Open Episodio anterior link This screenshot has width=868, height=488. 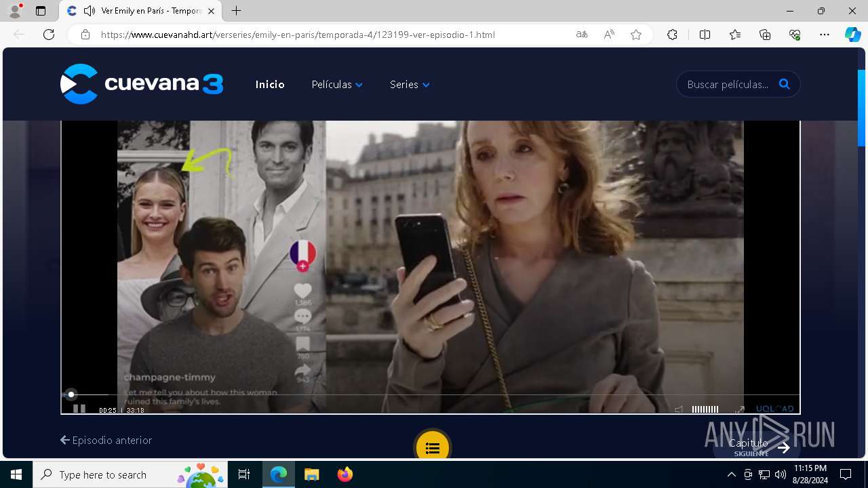[x=106, y=440]
